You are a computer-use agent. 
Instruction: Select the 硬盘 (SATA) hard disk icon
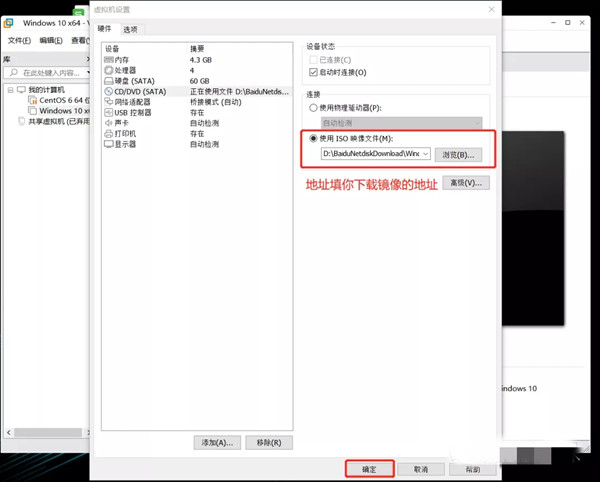click(109, 81)
